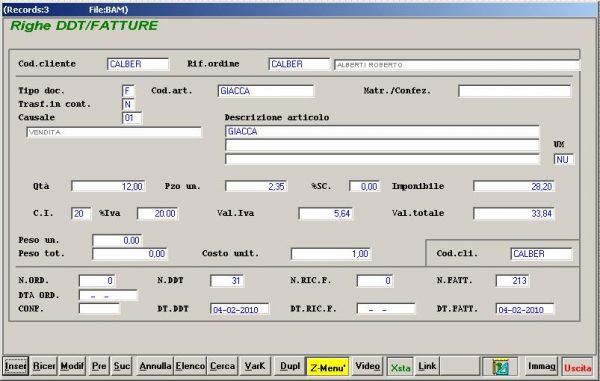This screenshot has height=381, width=600.
Task: Click the VarK button
Action: point(255,366)
